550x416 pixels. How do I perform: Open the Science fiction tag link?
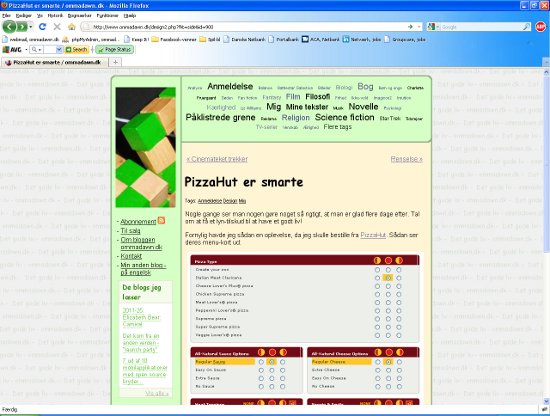[344, 117]
